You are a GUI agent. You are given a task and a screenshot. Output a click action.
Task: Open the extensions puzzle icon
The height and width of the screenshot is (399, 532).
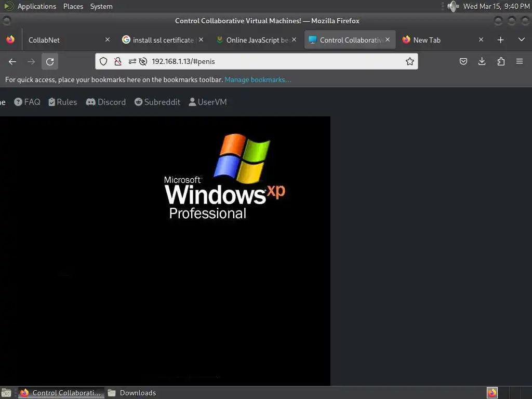(501, 61)
